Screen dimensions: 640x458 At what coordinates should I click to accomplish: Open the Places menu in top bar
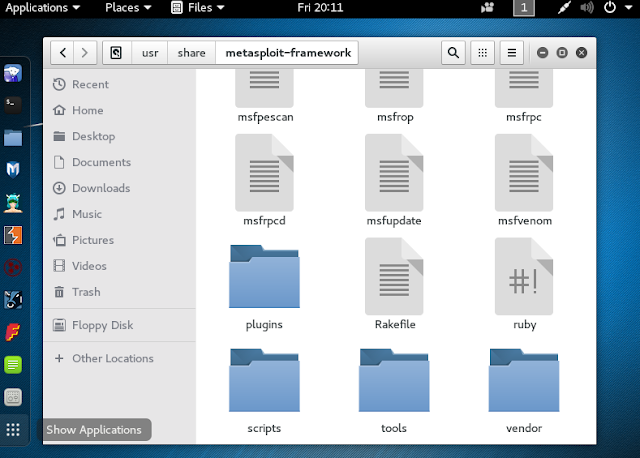pyautogui.click(x=128, y=8)
